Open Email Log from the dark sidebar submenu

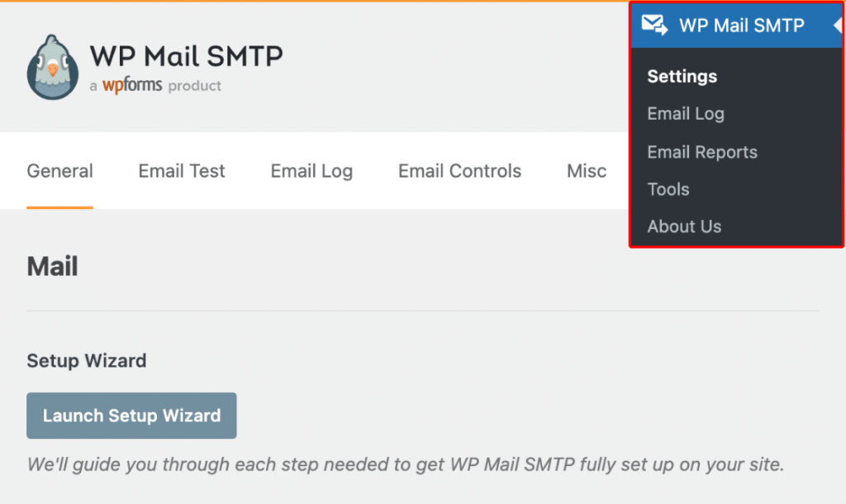686,114
